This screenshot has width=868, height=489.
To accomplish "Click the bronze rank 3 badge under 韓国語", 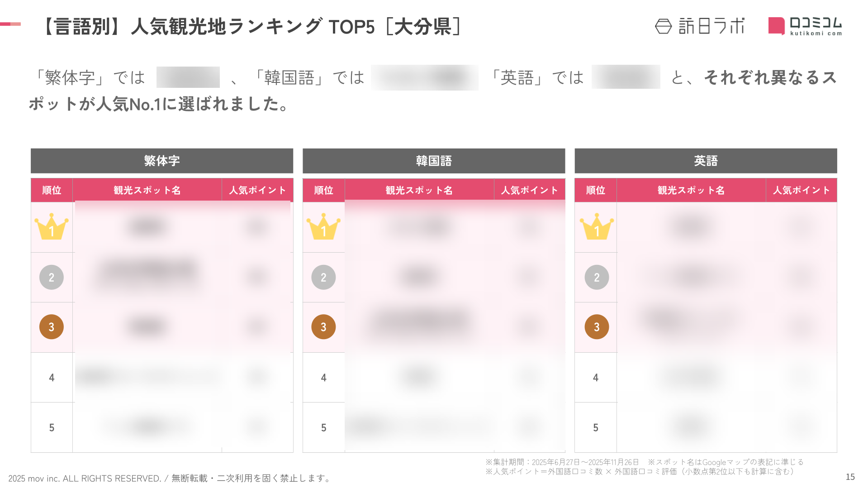I will coord(323,327).
